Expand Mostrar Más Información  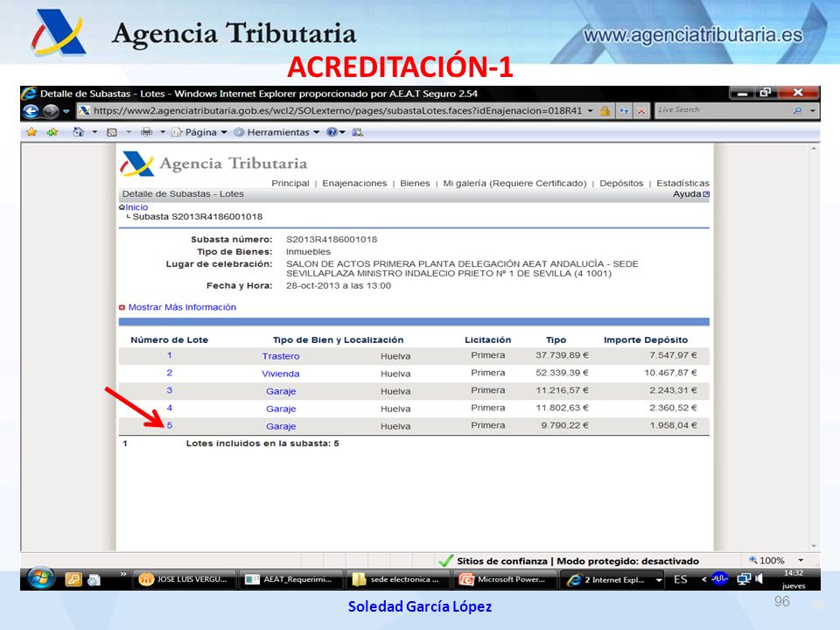tap(182, 307)
